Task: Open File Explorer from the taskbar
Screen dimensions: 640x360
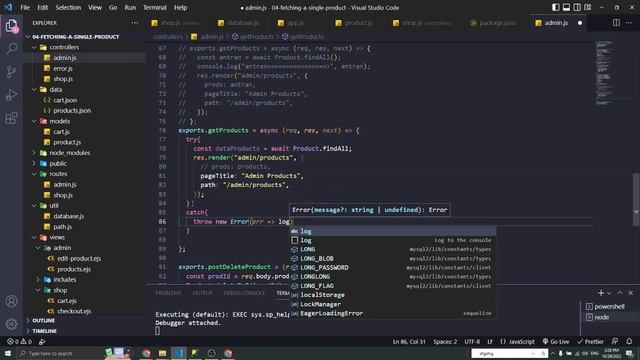Action: pyautogui.click(x=162, y=353)
